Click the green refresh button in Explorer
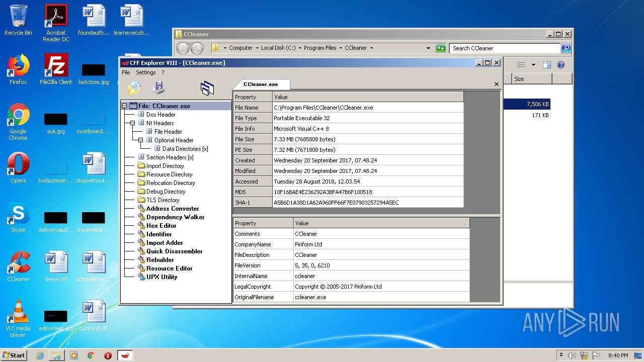 click(441, 48)
